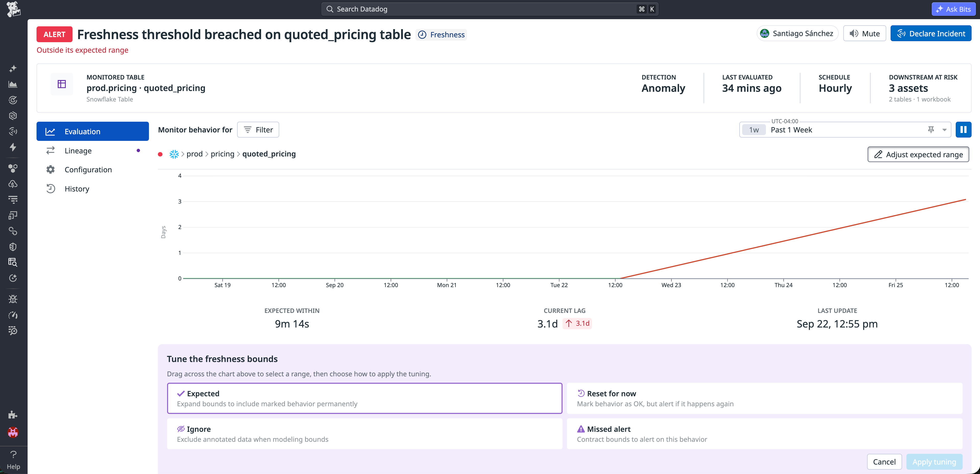The image size is (980, 474).
Task: Open the bug icon in the sidebar
Action: [x=13, y=299]
